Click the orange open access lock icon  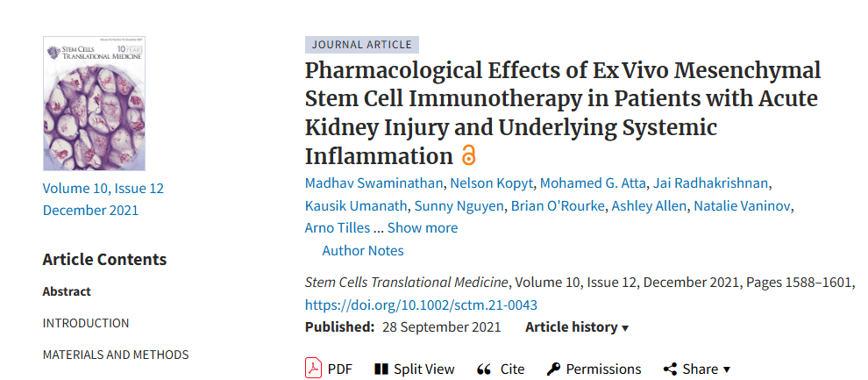coord(469,156)
